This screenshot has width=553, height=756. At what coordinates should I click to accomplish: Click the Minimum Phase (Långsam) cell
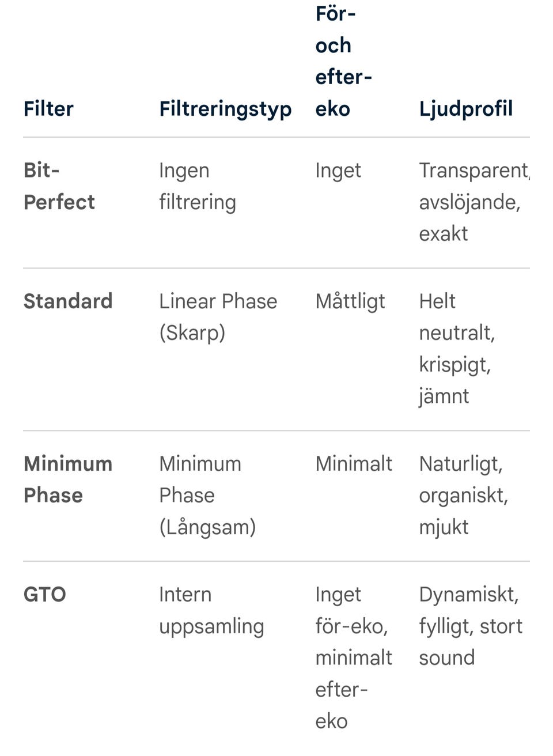207,496
